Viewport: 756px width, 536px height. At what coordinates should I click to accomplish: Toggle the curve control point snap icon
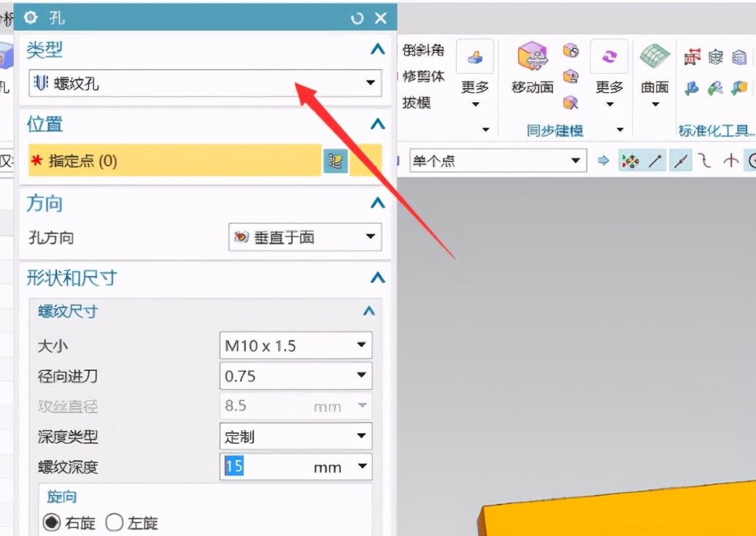(x=706, y=160)
